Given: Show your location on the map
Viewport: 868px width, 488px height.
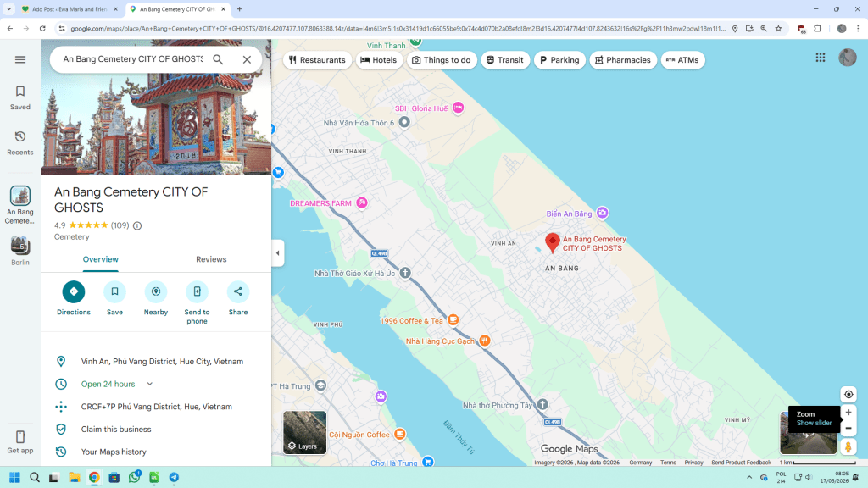Looking at the screenshot, I should 848,395.
